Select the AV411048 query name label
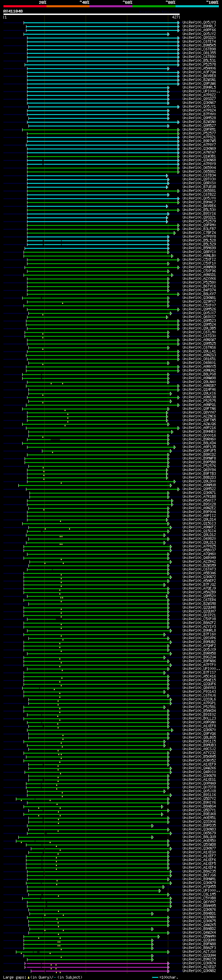Image resolution: width=222 pixels, height=980 pixels. [13, 11]
